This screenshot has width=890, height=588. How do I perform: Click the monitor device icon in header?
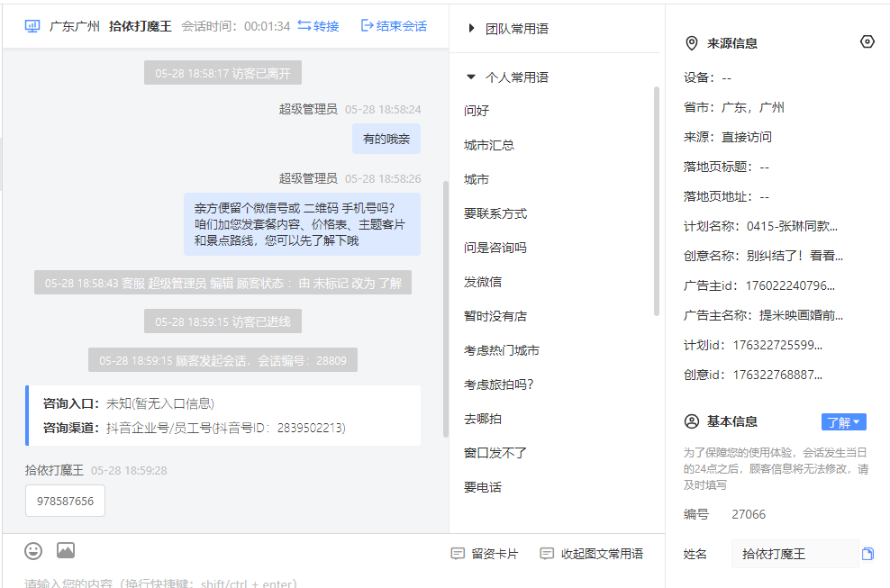point(32,26)
